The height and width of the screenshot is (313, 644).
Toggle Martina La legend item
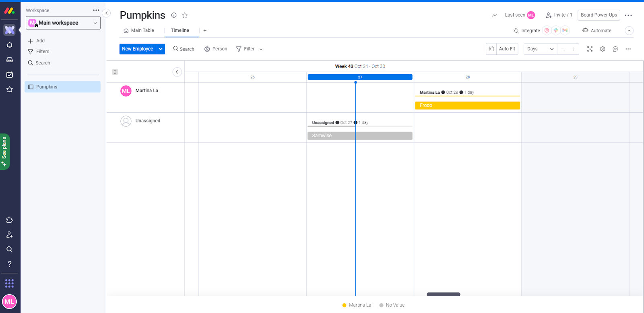[357, 305]
